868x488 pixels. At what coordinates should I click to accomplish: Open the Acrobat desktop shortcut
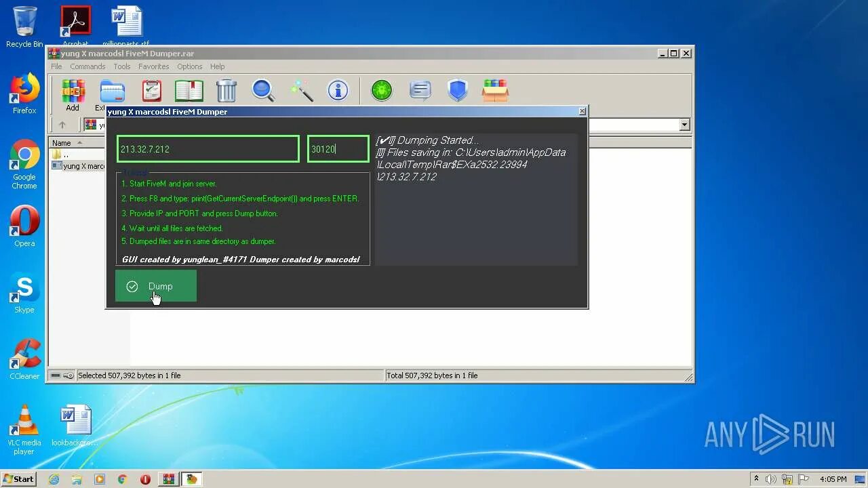[75, 27]
